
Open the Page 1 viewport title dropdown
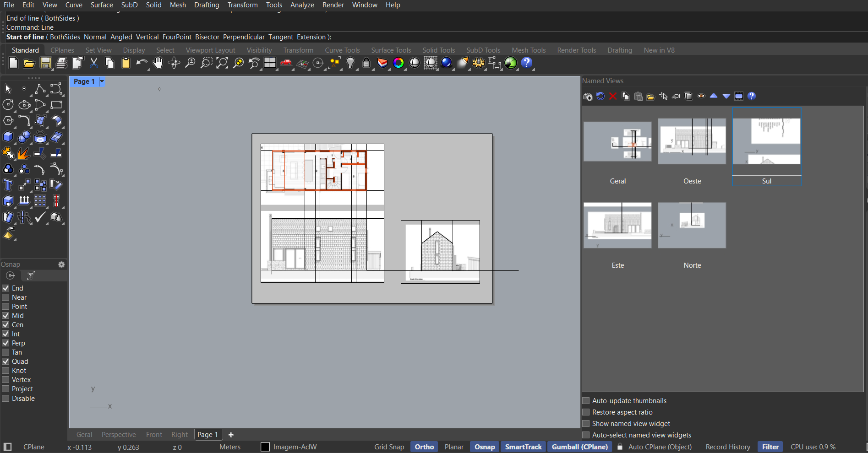(102, 81)
